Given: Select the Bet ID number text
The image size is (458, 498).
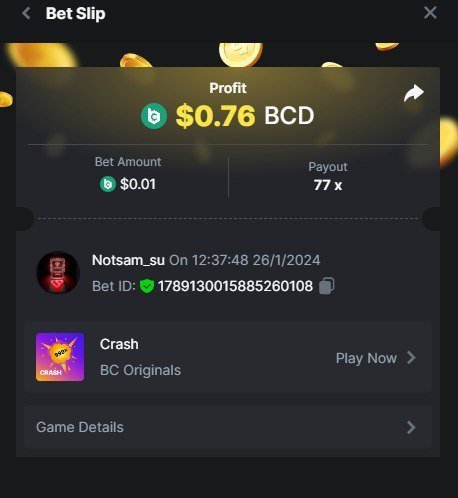Looking at the screenshot, I should [235, 286].
